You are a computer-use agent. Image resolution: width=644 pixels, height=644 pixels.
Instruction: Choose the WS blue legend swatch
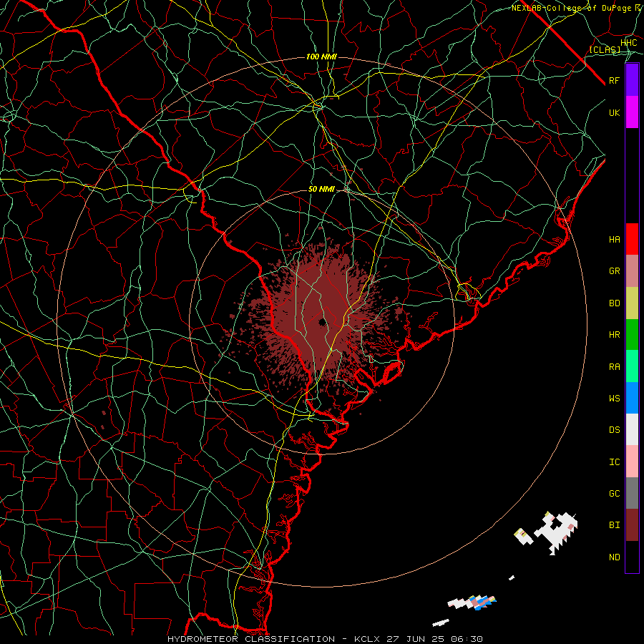[632, 398]
